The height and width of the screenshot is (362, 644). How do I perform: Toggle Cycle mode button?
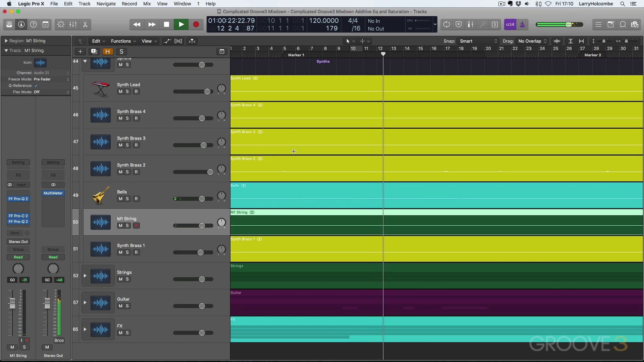(446, 25)
